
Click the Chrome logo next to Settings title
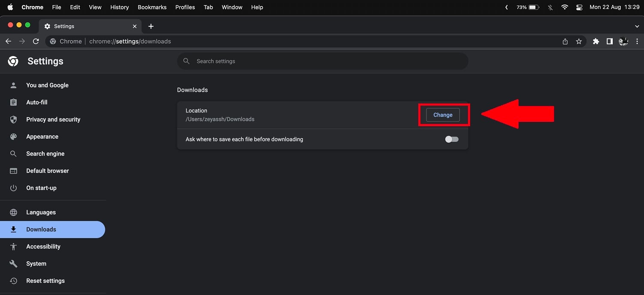pyautogui.click(x=13, y=61)
